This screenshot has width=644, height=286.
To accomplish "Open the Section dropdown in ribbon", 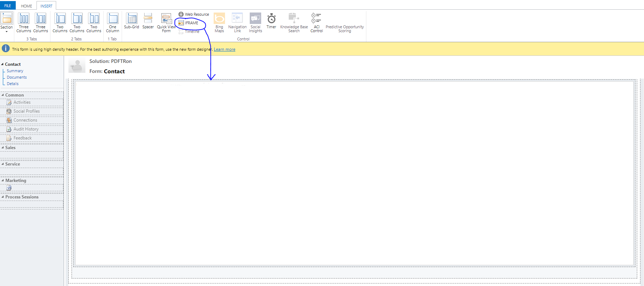I will 6,23.
